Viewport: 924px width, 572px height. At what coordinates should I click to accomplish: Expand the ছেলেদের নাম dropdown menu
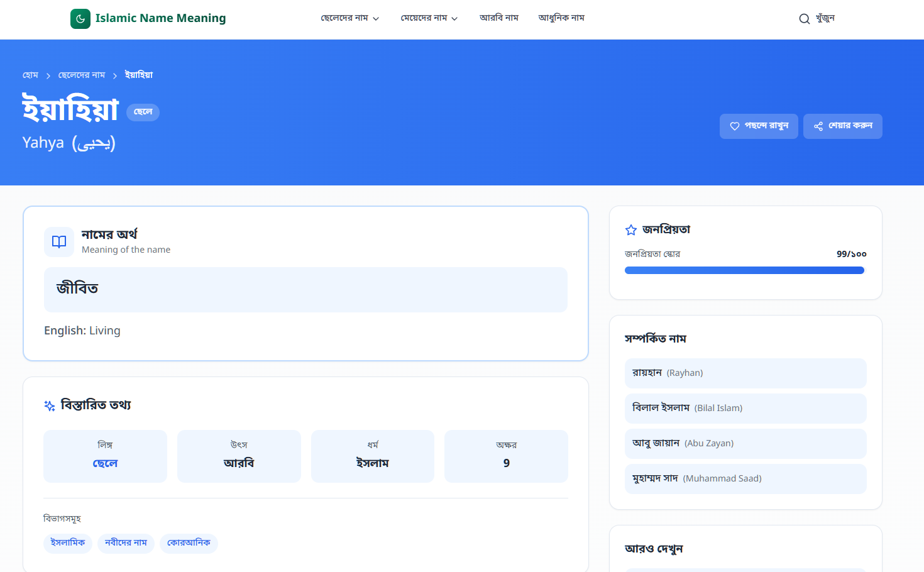349,18
